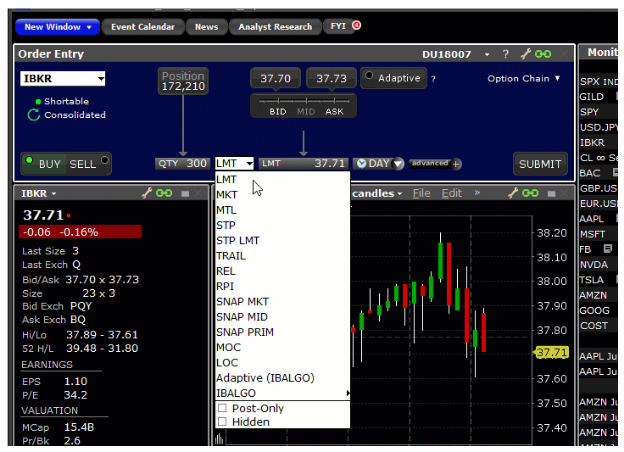624x452 pixels.
Task: Choose LOC from order type list
Action: click(283, 362)
